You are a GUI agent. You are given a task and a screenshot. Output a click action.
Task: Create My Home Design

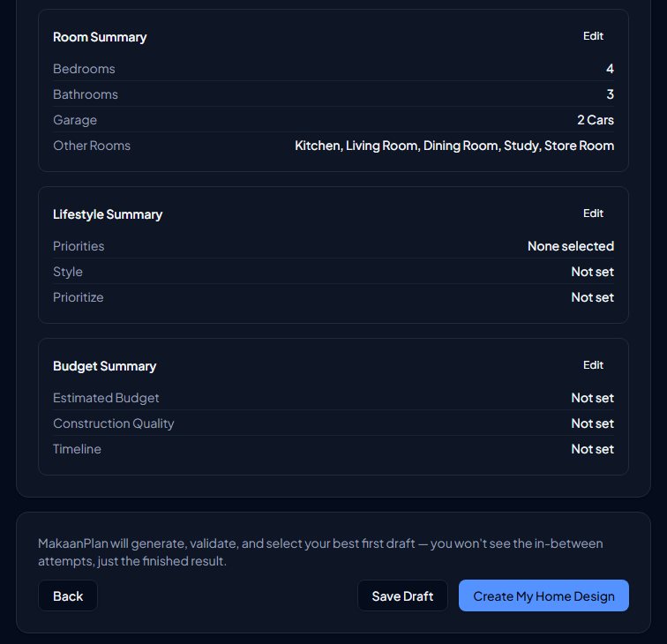pyautogui.click(x=543, y=596)
